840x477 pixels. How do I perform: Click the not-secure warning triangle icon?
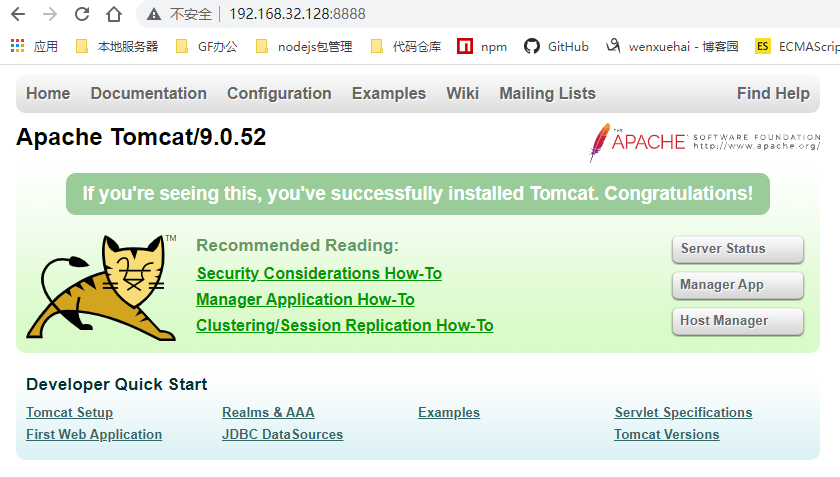(154, 14)
